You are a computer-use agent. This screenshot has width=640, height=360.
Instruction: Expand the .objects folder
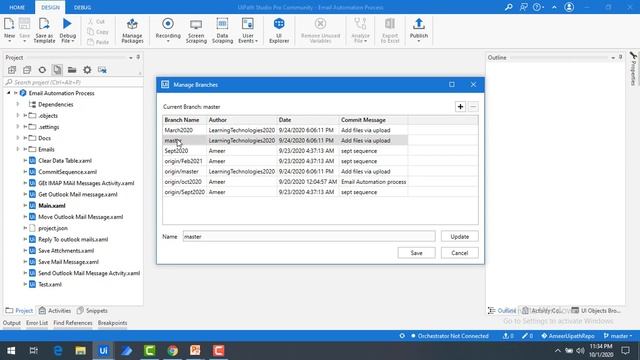point(18,116)
